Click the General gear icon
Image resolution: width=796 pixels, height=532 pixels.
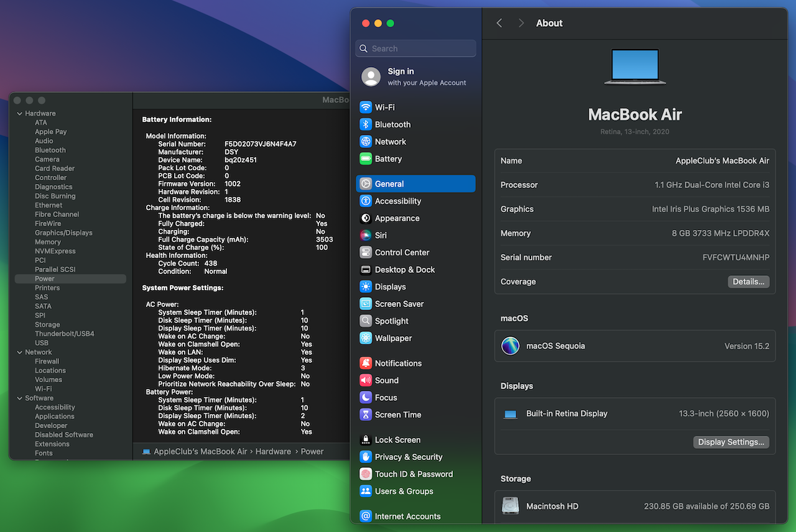point(366,184)
